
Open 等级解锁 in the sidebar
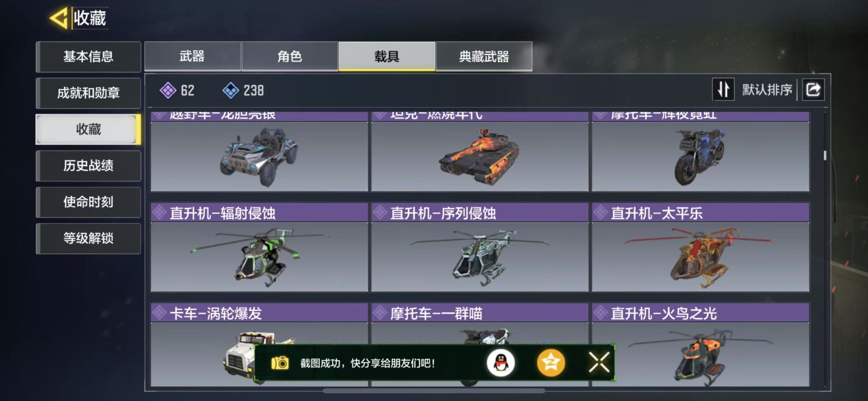pos(89,238)
